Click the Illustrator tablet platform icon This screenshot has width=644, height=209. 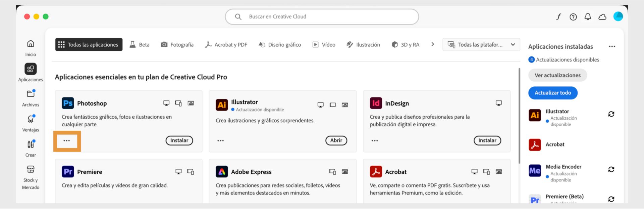pos(333,105)
